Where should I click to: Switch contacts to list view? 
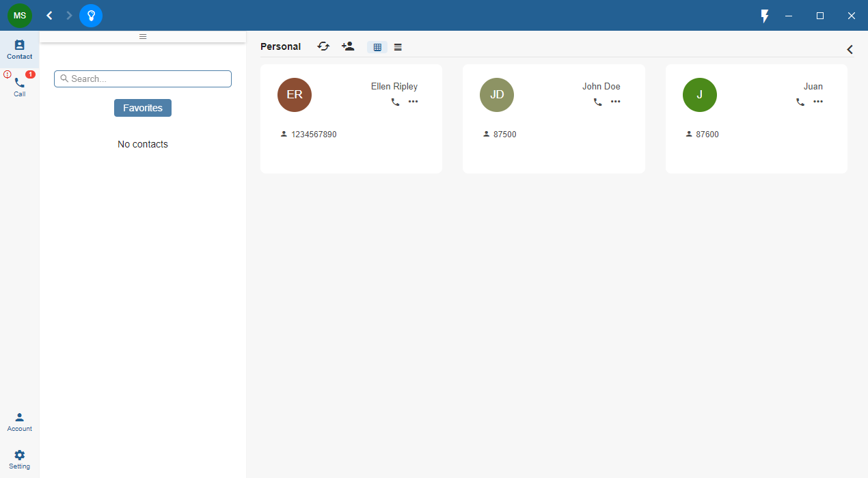[398, 46]
